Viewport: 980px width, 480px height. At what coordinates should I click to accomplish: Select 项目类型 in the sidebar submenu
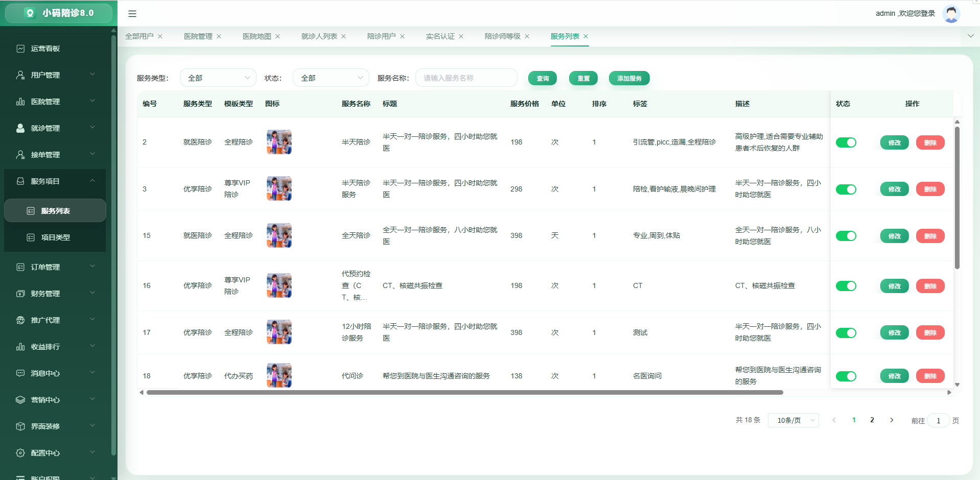55,237
